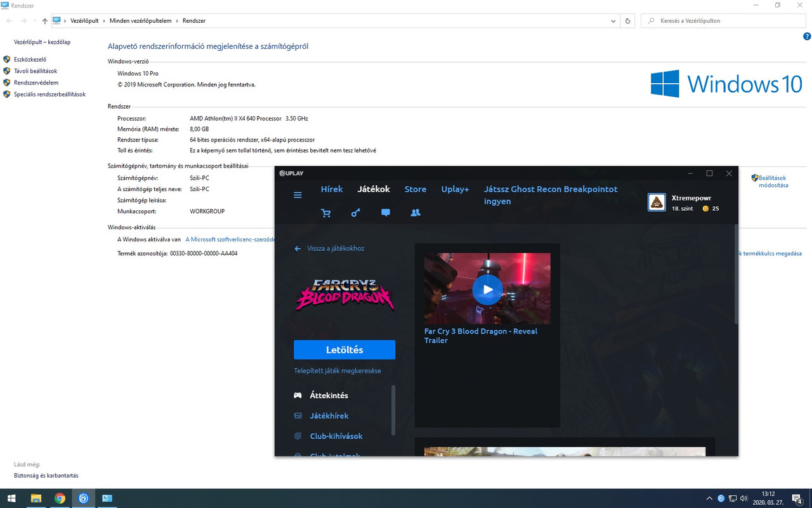Click the Uplay taskbar icon
This screenshot has width=812, height=508.
pyautogui.click(x=84, y=498)
